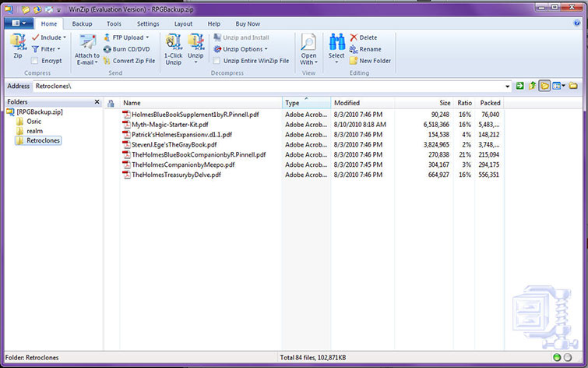
Task: Open the Views dropdown icon
Action: pos(558,86)
